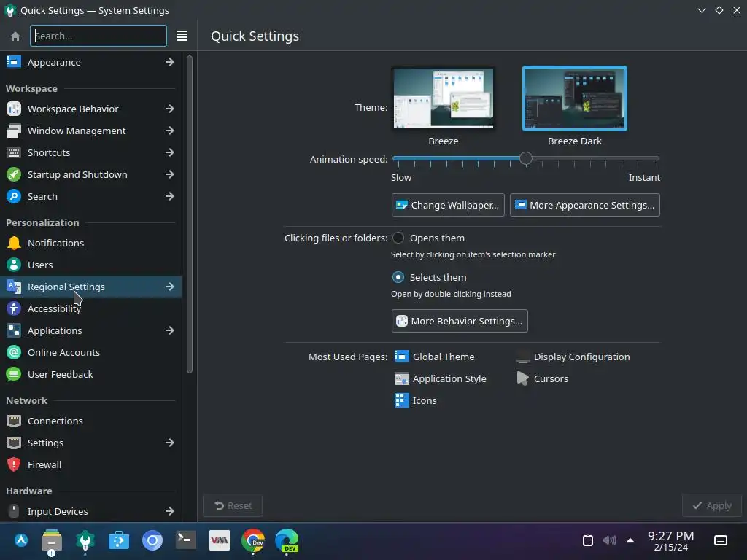This screenshot has width=747, height=560.
Task: Select the 'Selects them' radio option
Action: pos(398,277)
